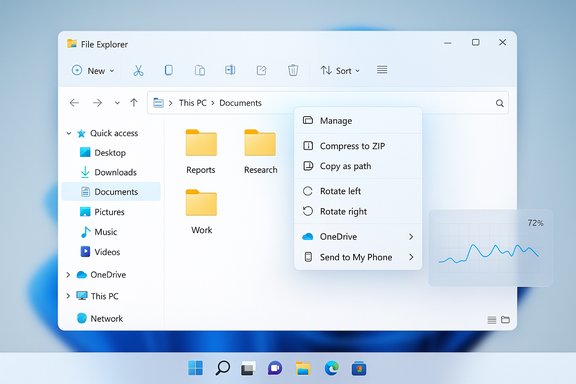
Task: Expand the OneDrive submenu arrow in context menu
Action: pyautogui.click(x=411, y=237)
